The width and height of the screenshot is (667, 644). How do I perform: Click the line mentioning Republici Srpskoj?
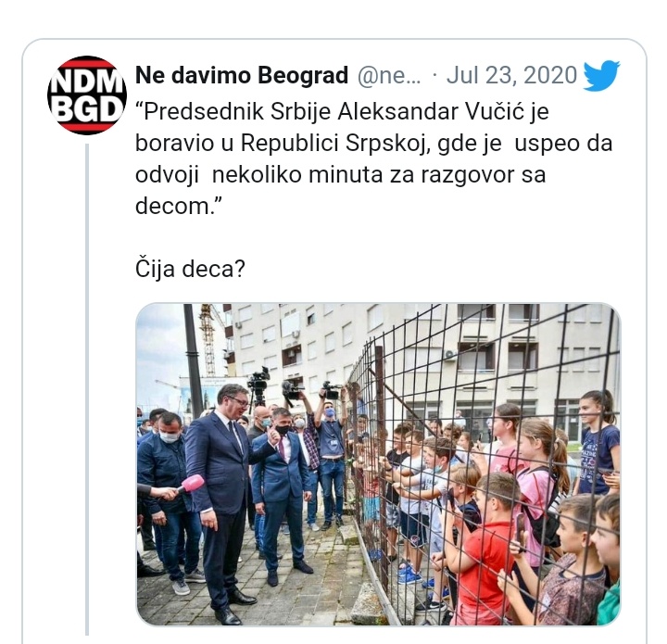tap(373, 144)
